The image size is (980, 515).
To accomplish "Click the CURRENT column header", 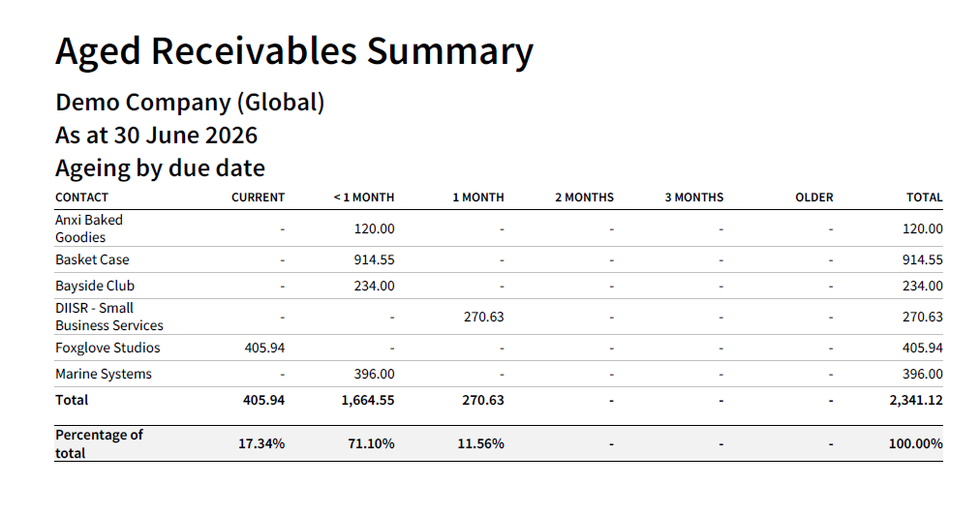I will [258, 197].
